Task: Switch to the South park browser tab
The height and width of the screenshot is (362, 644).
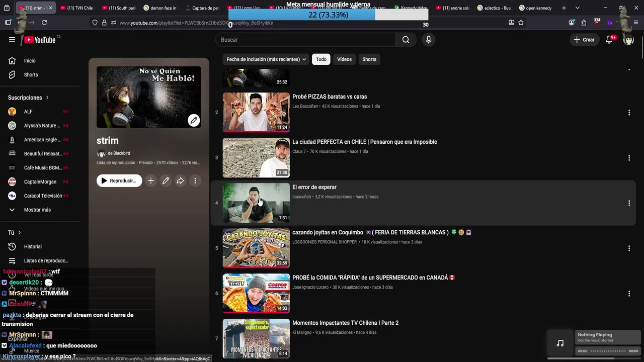Action: (x=118, y=8)
